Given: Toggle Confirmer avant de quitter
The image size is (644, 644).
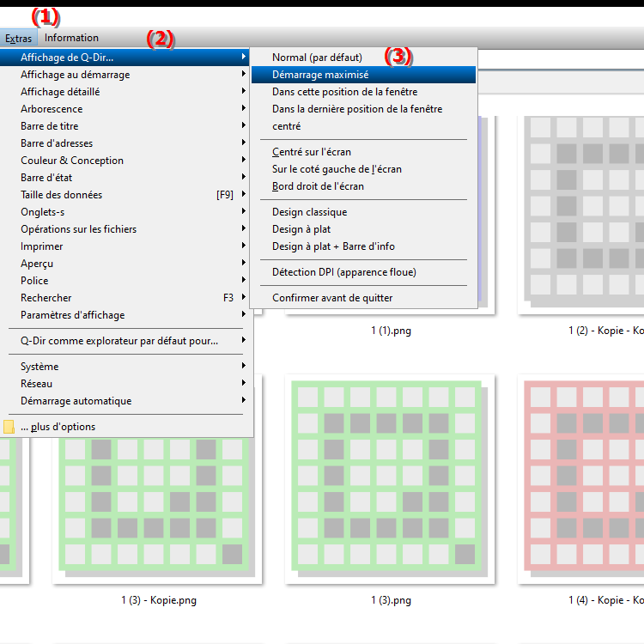Looking at the screenshot, I should pyautogui.click(x=363, y=298).
